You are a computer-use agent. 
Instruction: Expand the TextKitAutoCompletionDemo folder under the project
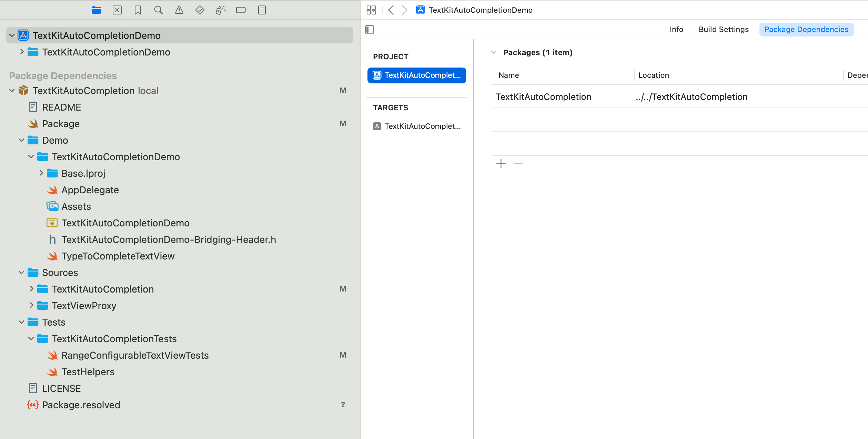pyautogui.click(x=22, y=52)
